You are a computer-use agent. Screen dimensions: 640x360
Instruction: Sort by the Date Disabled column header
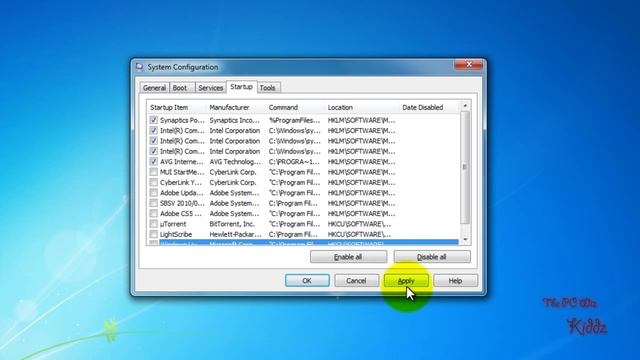pos(429,107)
